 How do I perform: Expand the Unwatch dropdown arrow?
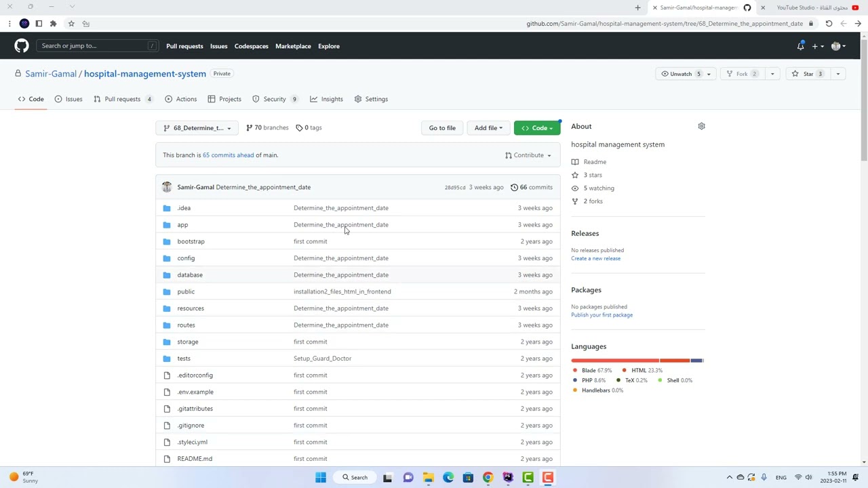pyautogui.click(x=709, y=74)
